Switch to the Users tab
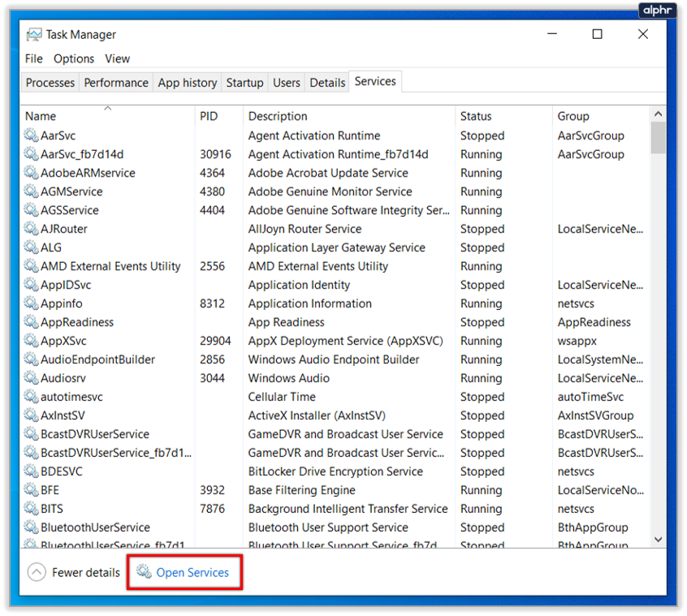687x616 pixels. [287, 82]
